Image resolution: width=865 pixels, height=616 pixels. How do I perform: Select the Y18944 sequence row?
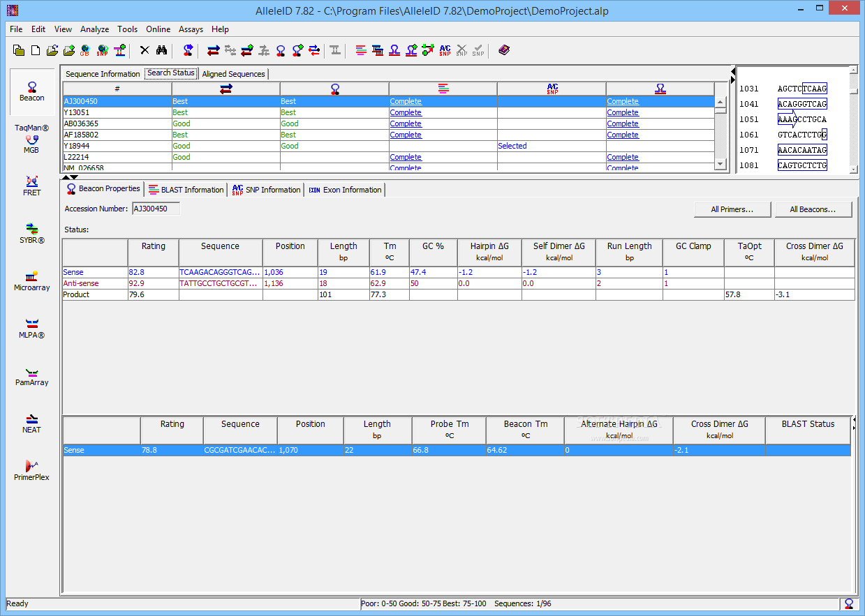click(x=389, y=146)
